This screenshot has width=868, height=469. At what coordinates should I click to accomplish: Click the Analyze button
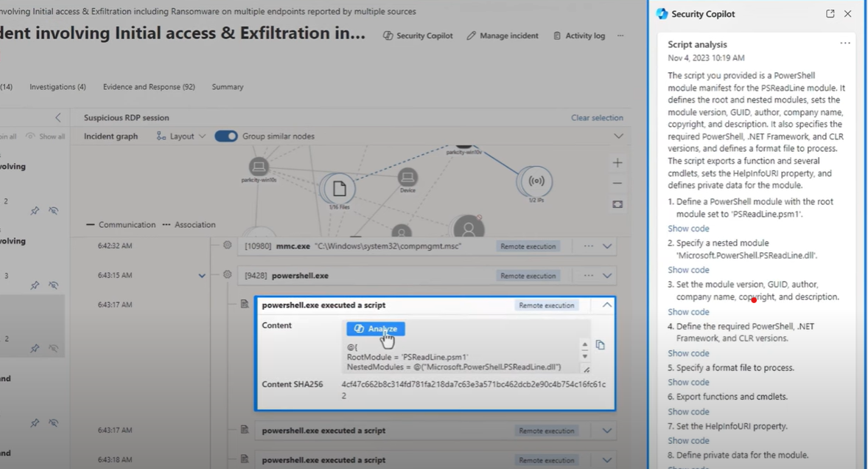(x=376, y=329)
